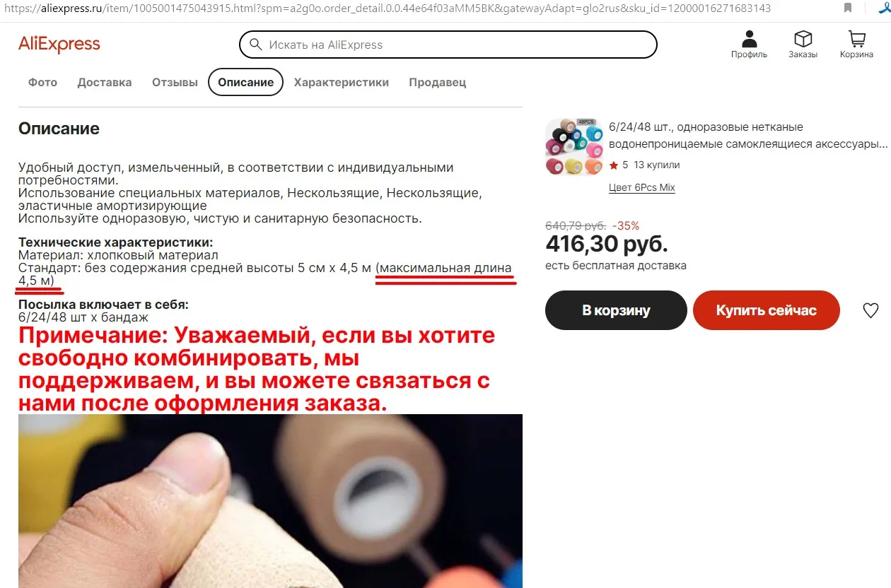Click the red star rating icon

[x=613, y=165]
